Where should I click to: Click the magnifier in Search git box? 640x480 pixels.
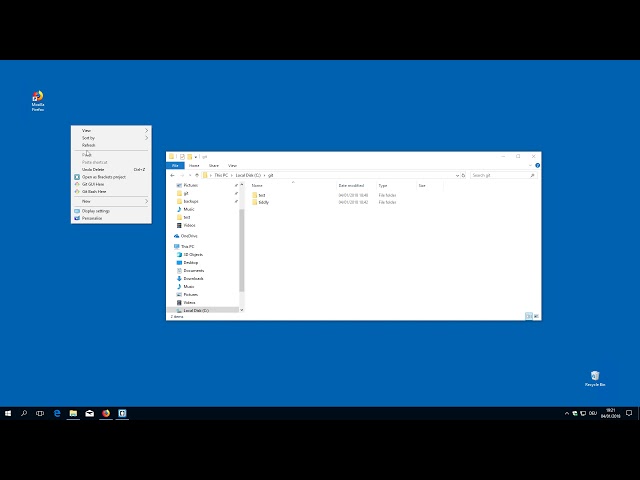[532, 175]
